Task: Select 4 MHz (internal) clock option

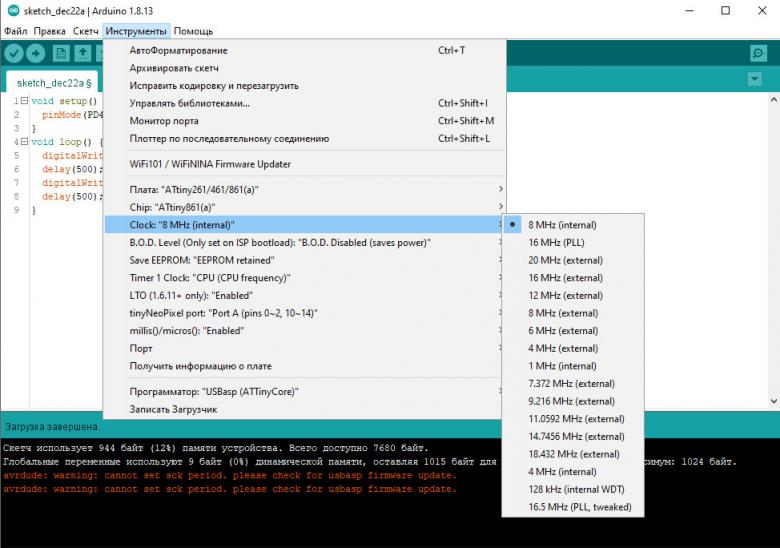Action: 573,472
